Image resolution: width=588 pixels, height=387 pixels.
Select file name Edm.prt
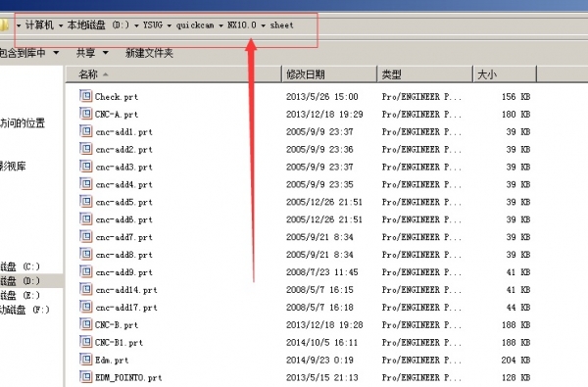point(112,360)
